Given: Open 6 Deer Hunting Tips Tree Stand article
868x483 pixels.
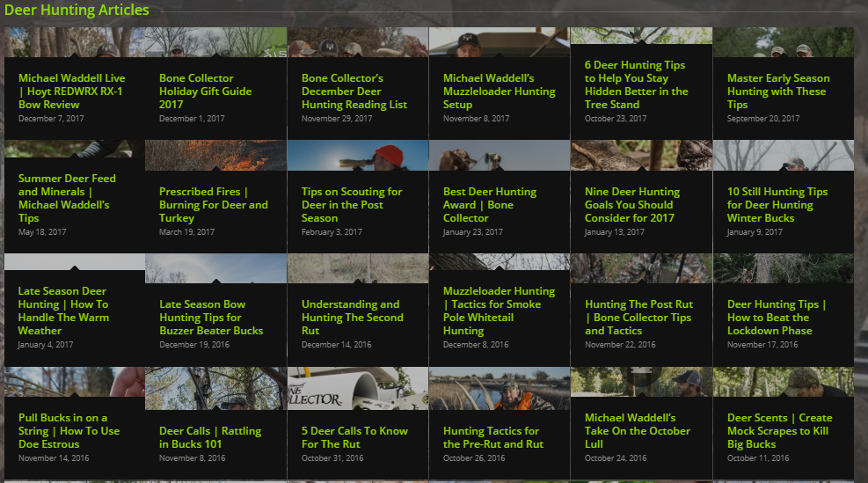Looking at the screenshot, I should (x=636, y=84).
